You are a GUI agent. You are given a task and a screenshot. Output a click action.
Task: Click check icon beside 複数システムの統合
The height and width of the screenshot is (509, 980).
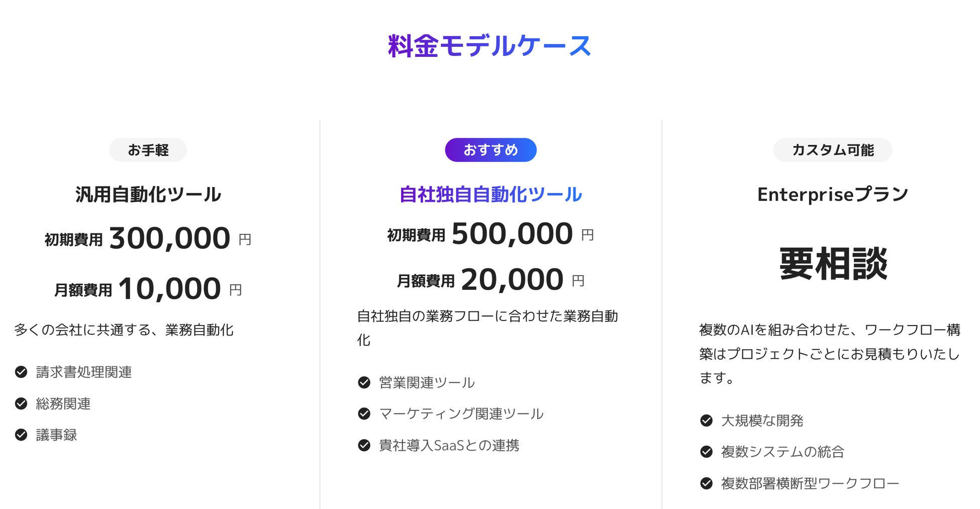point(706,452)
